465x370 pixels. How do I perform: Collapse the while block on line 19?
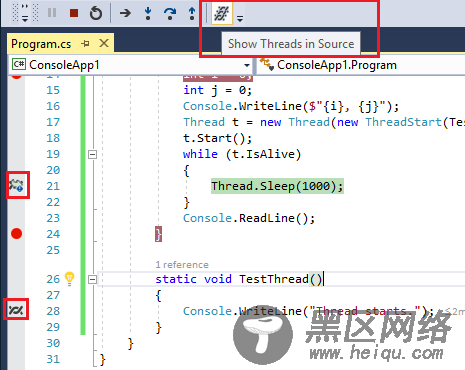[x=92, y=154]
